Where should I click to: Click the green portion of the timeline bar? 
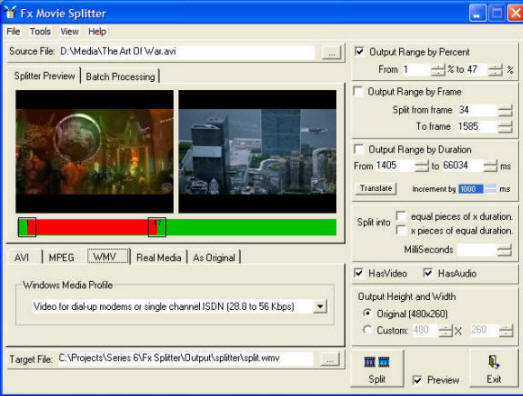click(x=251, y=227)
